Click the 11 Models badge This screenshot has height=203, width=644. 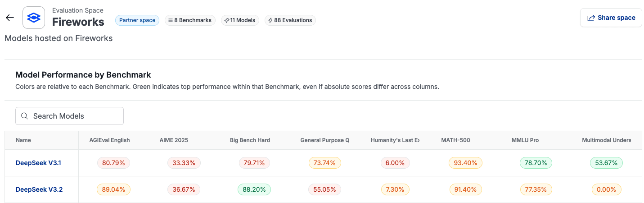tap(240, 20)
